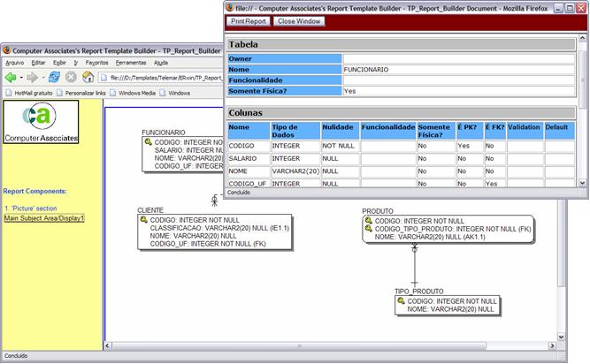Open the Back button history dropdown arrow
The image size is (590, 364).
[21, 77]
